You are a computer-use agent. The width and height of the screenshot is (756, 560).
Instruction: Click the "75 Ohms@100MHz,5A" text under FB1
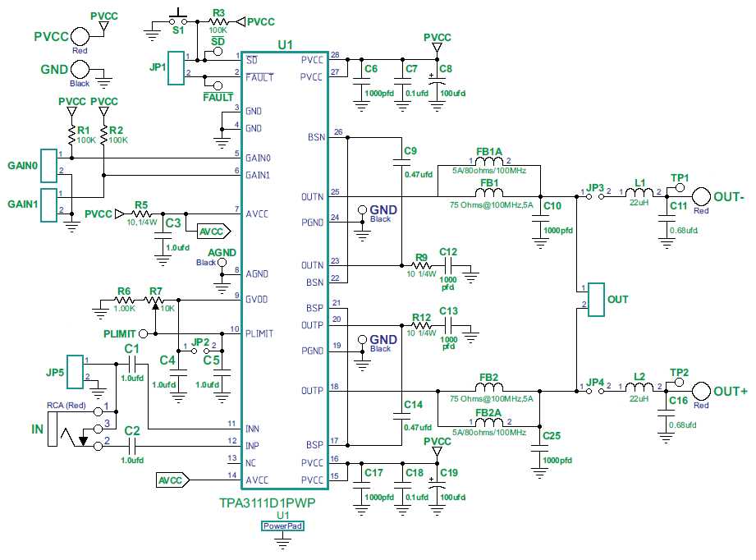tap(492, 205)
